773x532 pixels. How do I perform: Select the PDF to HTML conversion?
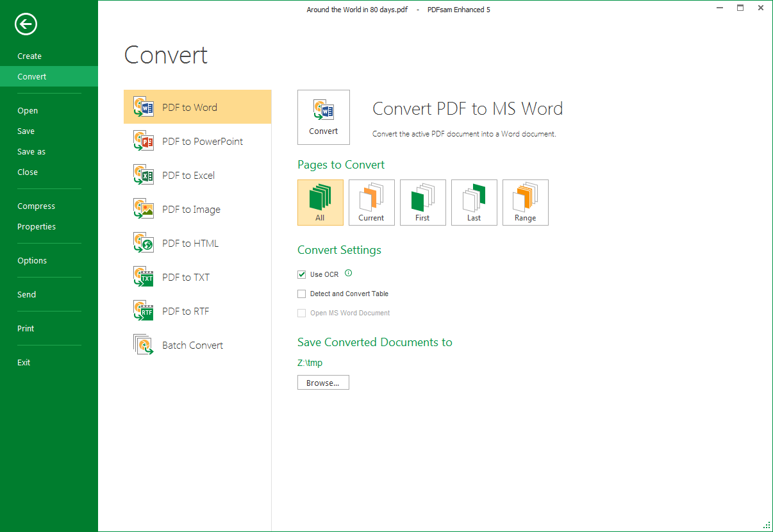click(x=197, y=243)
